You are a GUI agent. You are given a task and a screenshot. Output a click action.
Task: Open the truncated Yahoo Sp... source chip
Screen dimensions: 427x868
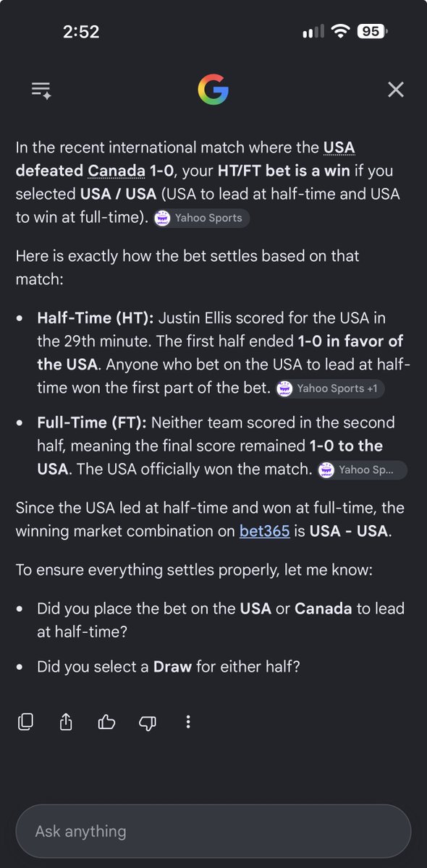pos(362,469)
